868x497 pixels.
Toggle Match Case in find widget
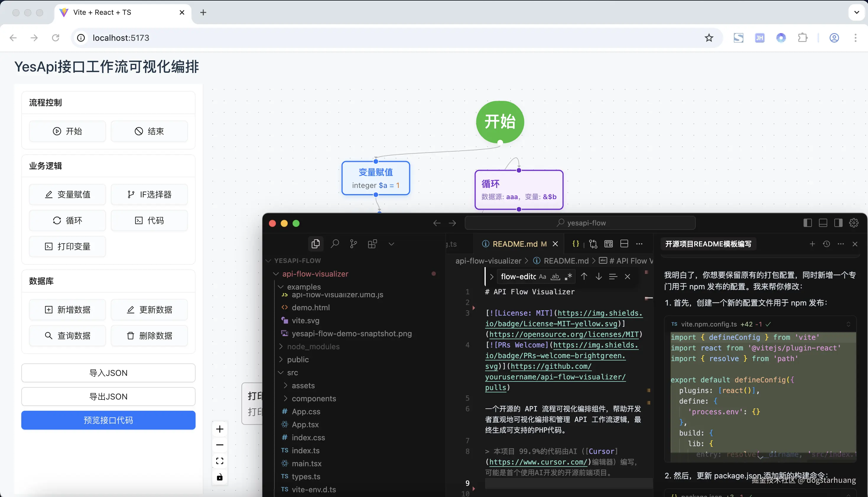[542, 277]
